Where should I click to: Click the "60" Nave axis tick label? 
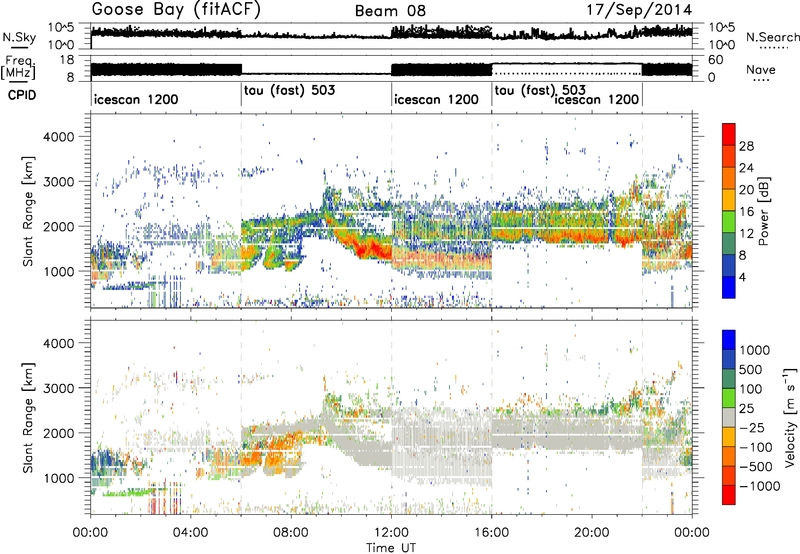click(x=716, y=60)
